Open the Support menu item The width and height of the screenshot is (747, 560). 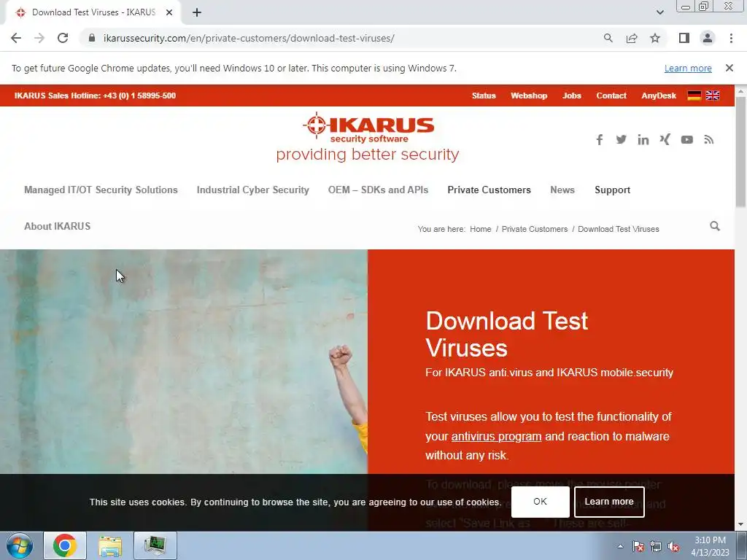tap(612, 190)
